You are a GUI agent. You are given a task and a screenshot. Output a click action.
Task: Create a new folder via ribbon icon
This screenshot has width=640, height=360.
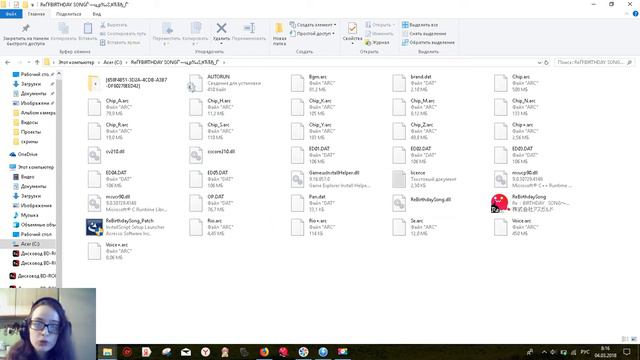(x=279, y=29)
